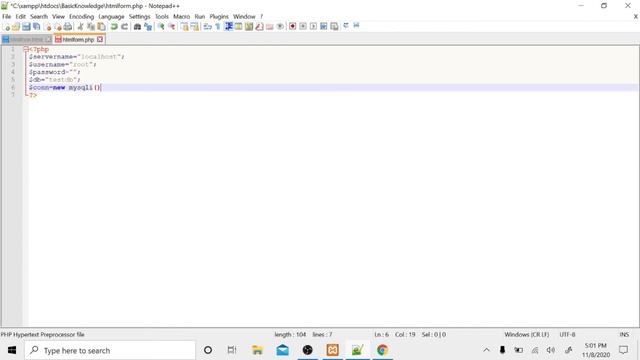Open the Window menu

click(244, 16)
